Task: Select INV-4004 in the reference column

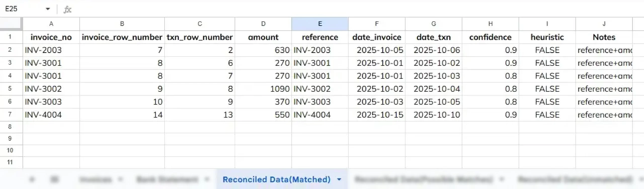Action: coord(320,115)
